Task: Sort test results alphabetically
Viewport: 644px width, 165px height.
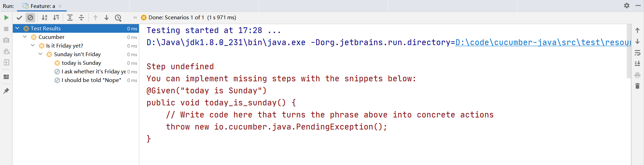Action: pos(44,18)
